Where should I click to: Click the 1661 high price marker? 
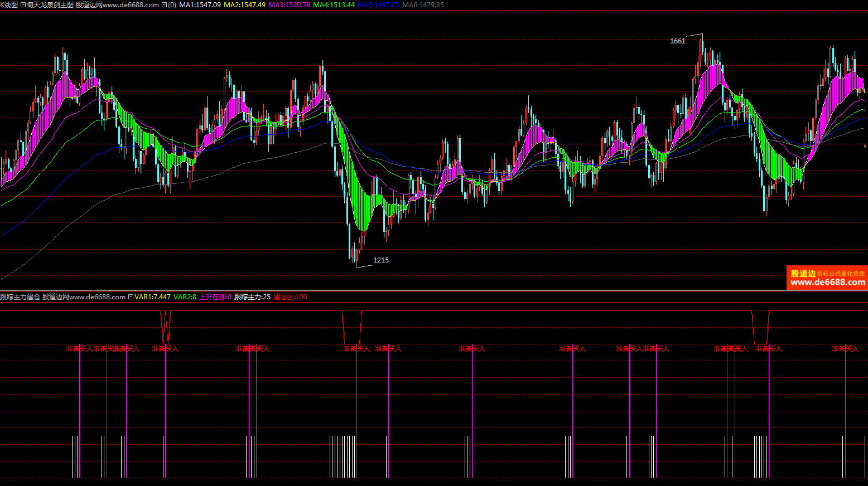[677, 41]
